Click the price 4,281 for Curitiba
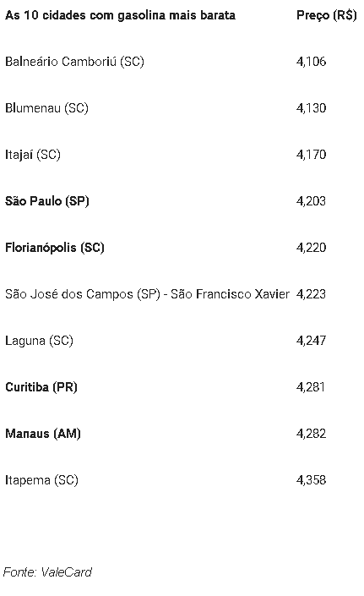The image size is (364, 596). tap(311, 387)
